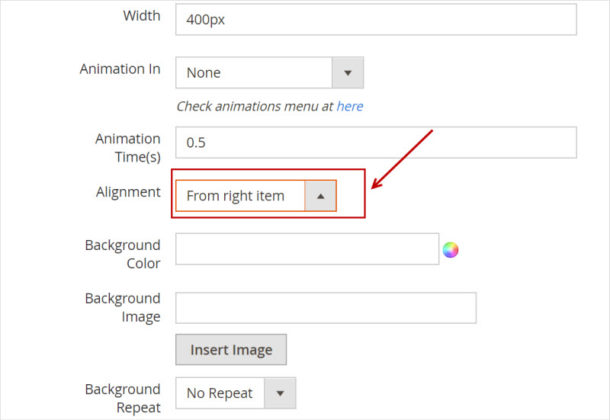Click the Width field label

pos(142,16)
